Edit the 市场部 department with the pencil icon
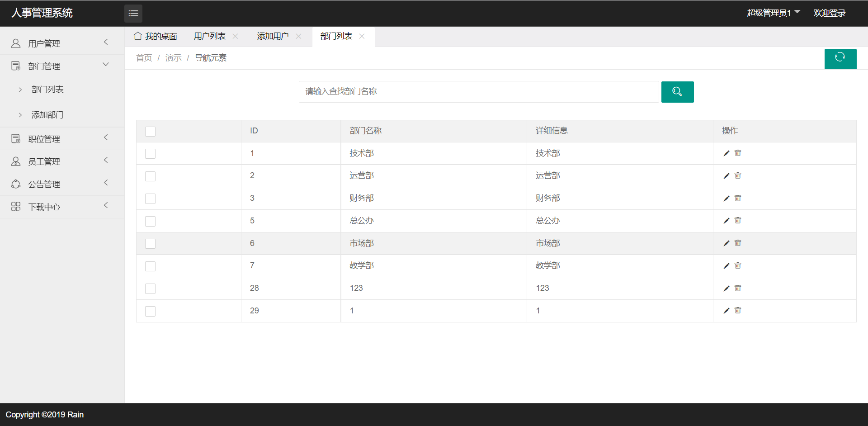 [726, 243]
